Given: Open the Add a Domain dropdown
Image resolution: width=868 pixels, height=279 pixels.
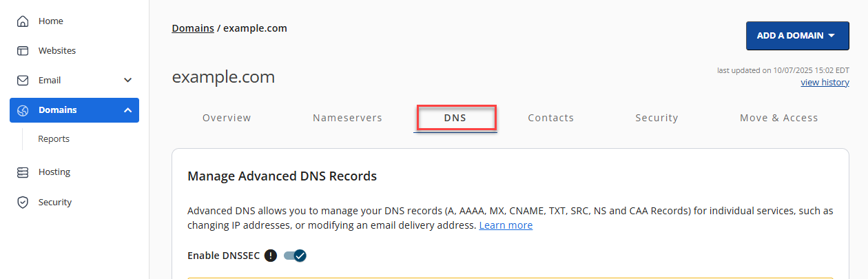Looking at the screenshot, I should coord(797,36).
